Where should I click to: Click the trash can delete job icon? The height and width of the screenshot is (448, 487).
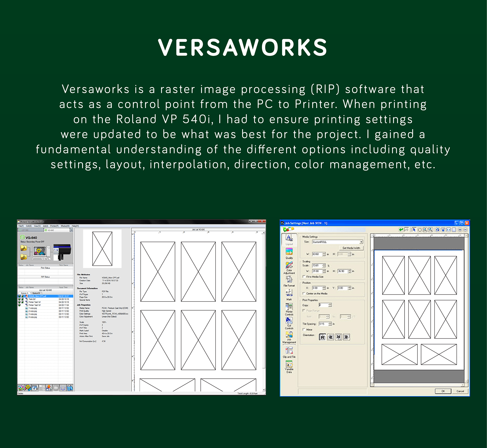[70, 388]
